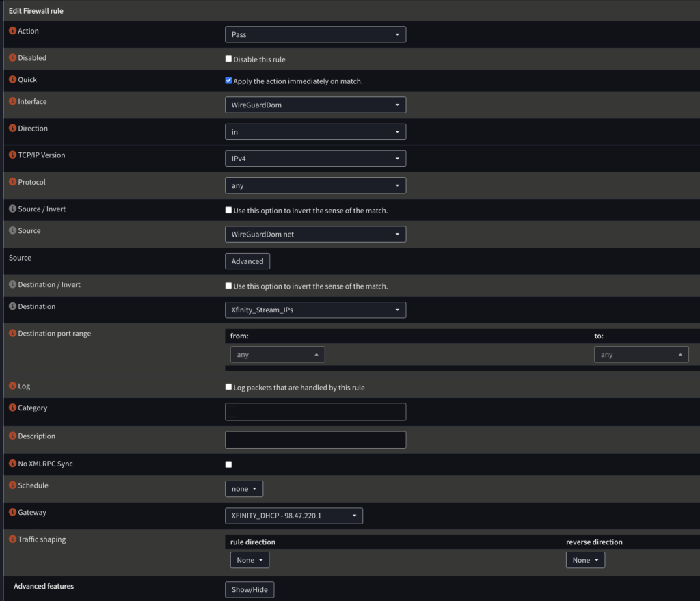Click the info icon beside Protocol
The image size is (700, 601).
[x=12, y=183]
